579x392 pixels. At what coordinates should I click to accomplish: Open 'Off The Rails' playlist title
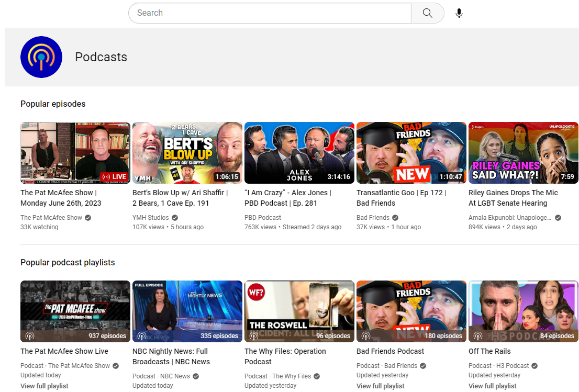coord(489,351)
